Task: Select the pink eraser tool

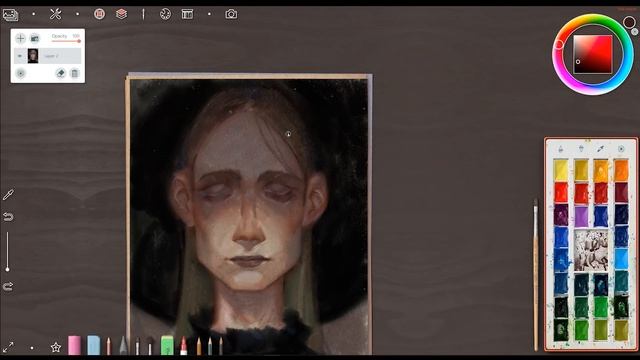Action: [74, 345]
